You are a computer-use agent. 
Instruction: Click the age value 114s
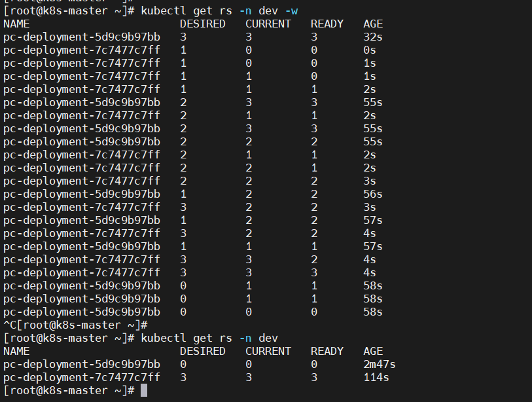(376, 378)
